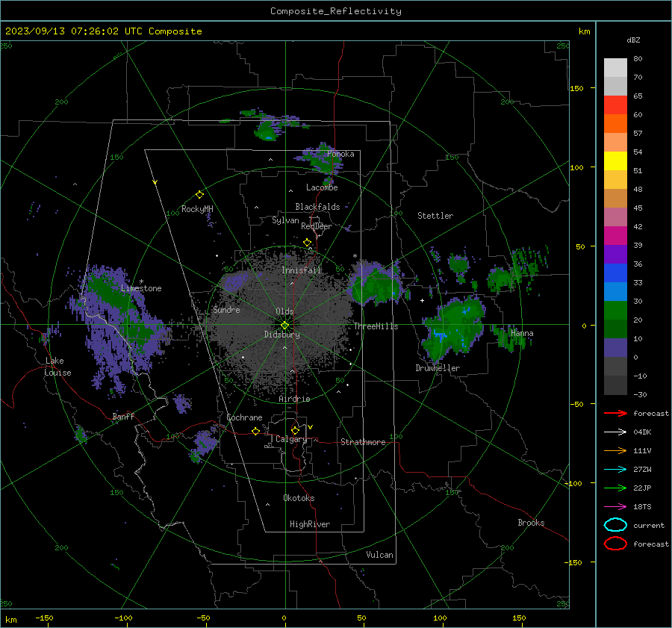Select the yellow 54 dBZ color swatch
Image resolution: width=672 pixels, height=628 pixels.
(x=615, y=161)
